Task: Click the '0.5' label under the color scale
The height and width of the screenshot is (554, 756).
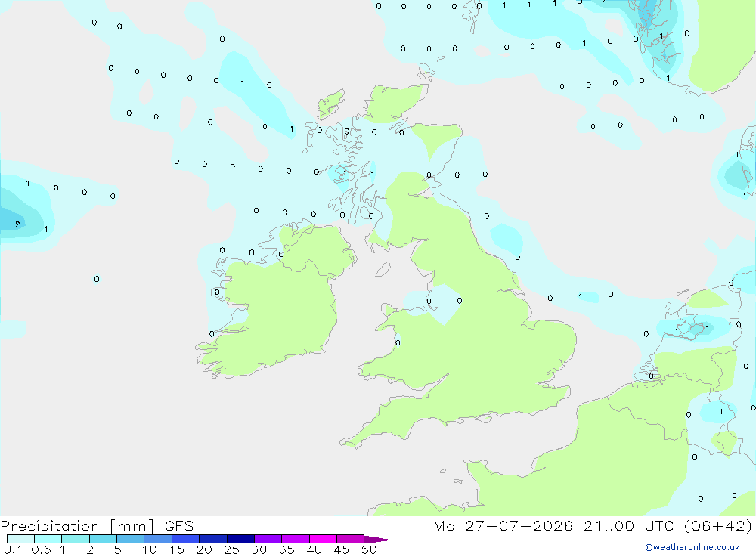Action: pyautogui.click(x=41, y=549)
